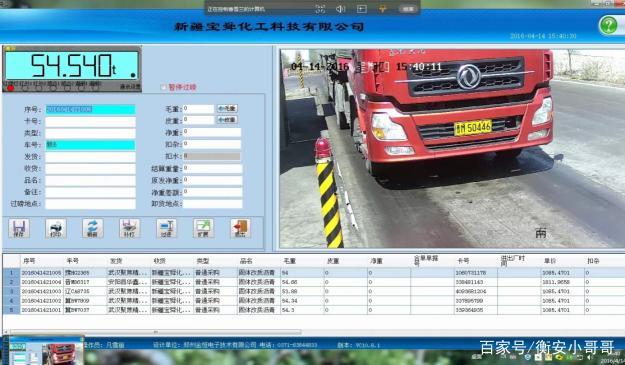Click the floppy-disk save (保存) icon
This screenshot has height=365, width=625.
coord(19,229)
